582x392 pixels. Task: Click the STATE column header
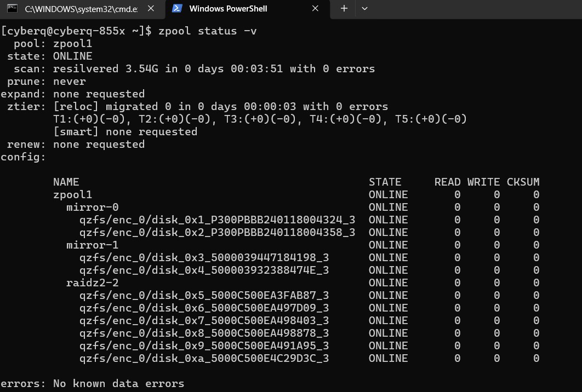click(x=385, y=182)
